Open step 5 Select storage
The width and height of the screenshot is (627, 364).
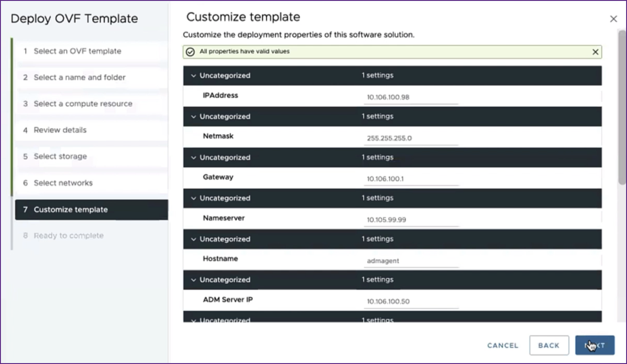(x=60, y=156)
